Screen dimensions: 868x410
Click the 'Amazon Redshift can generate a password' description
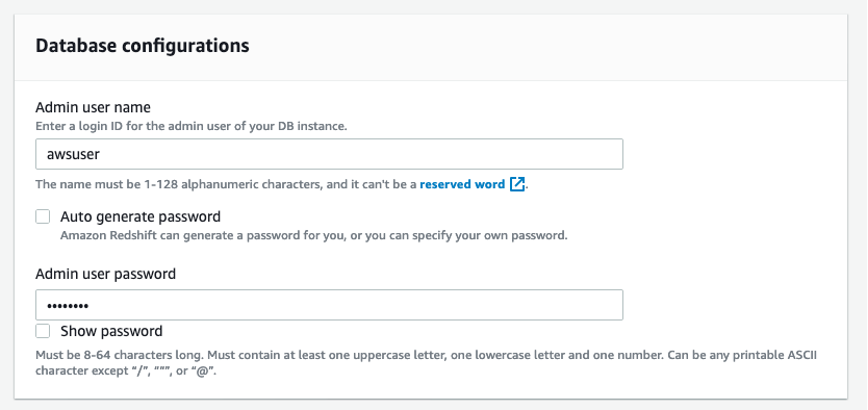[314, 236]
